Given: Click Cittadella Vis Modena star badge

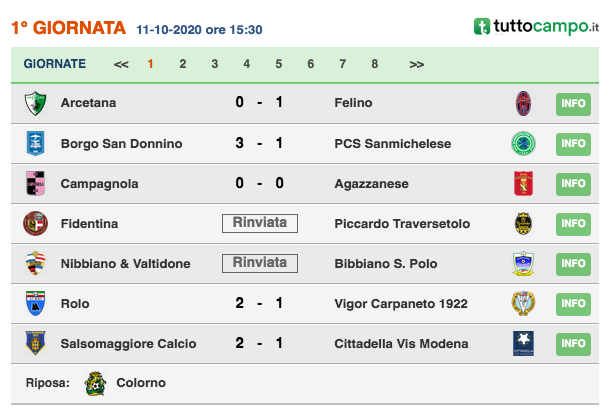Looking at the screenshot, I should pos(523,343).
